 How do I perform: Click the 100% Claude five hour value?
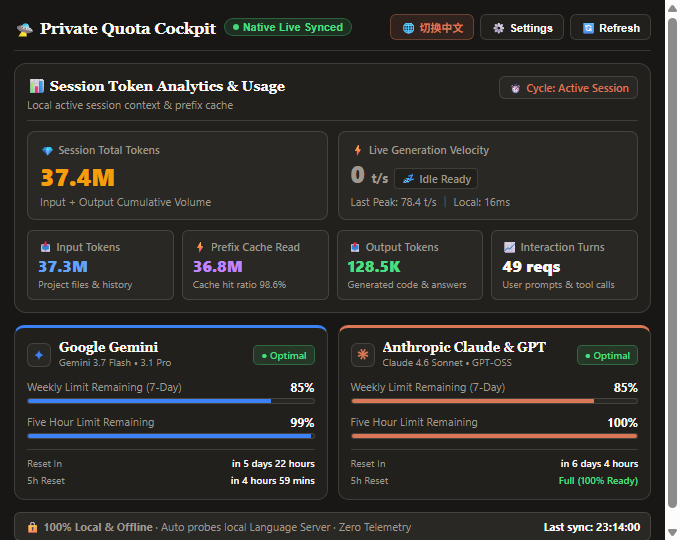coord(622,422)
